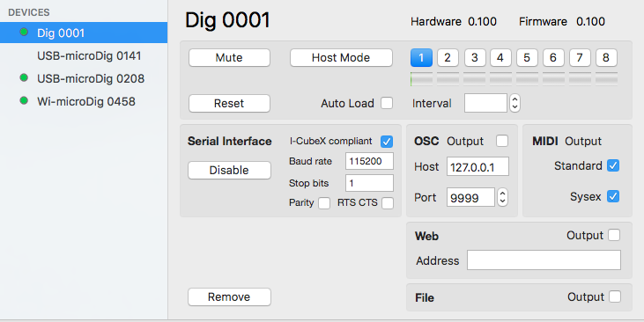The width and height of the screenshot is (644, 322).
Task: Select sensor input 5
Action: pyautogui.click(x=527, y=58)
